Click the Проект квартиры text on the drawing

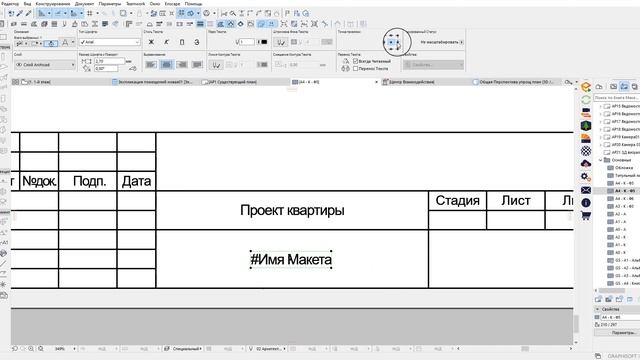pos(292,210)
